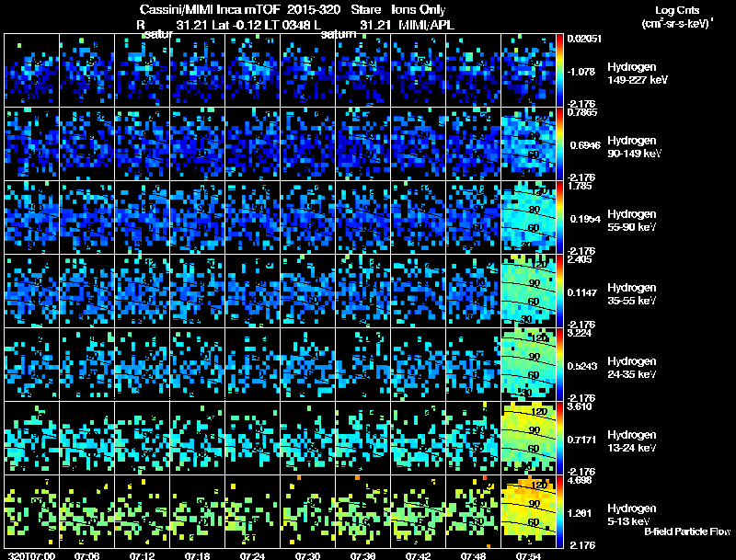Click the 3.610 scale maximum value

pyautogui.click(x=580, y=406)
